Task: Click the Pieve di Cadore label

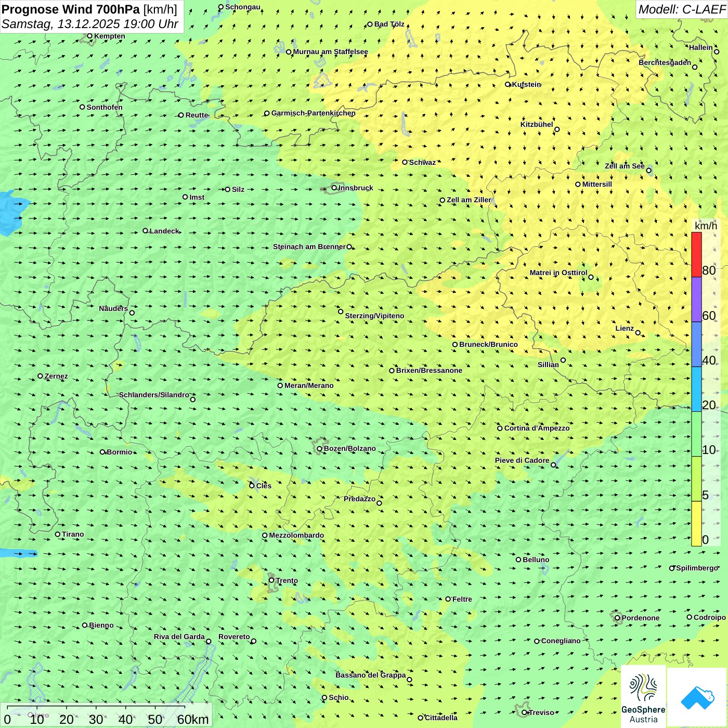Action: pos(522,460)
